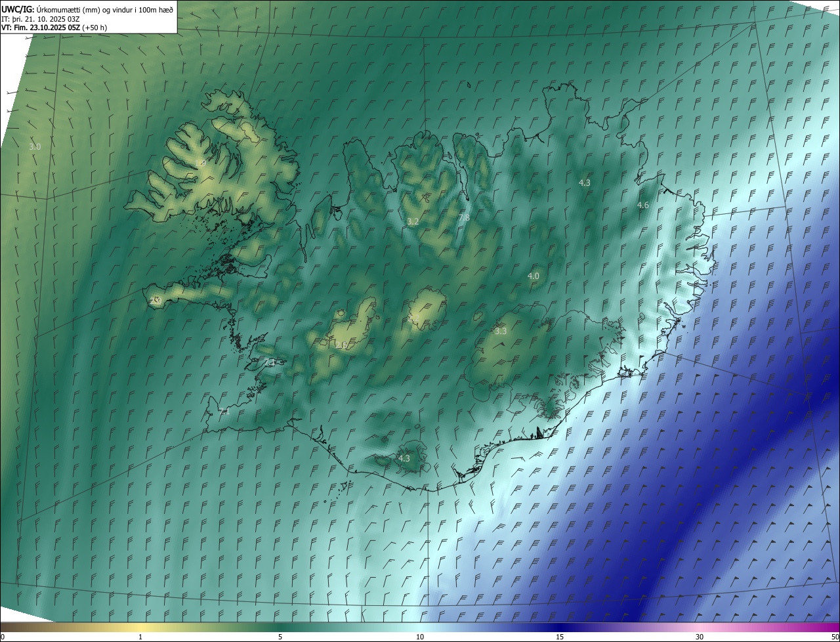This screenshot has width=840, height=642.
Task: Click the 3.3 value on Vatnajökull glacier
Action: click(501, 332)
